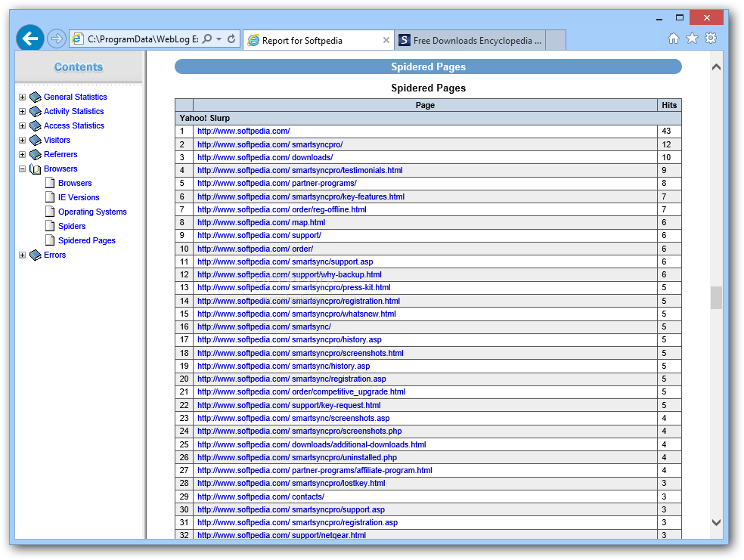The height and width of the screenshot is (560, 744).
Task: Click the scrollbar down arrow
Action: (x=716, y=522)
